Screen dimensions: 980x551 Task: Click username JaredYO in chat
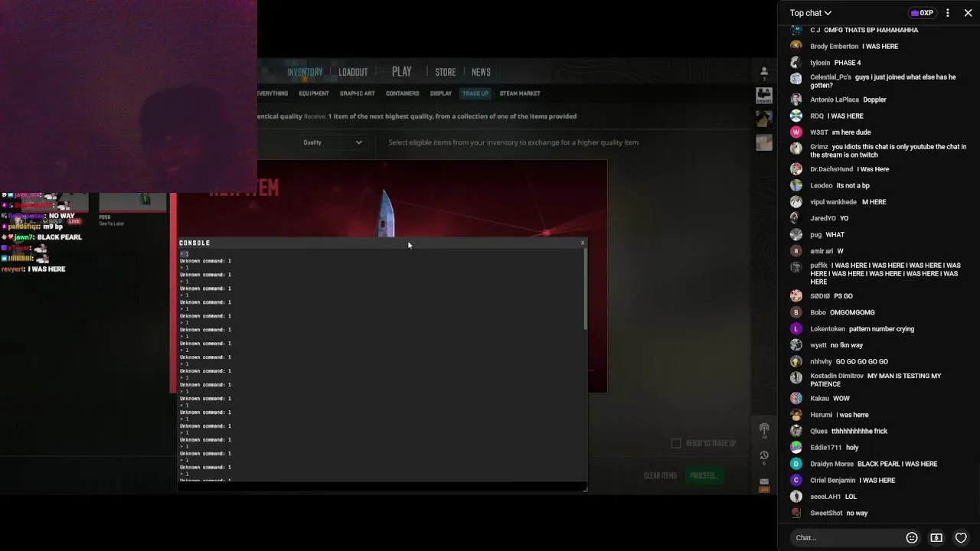point(823,218)
